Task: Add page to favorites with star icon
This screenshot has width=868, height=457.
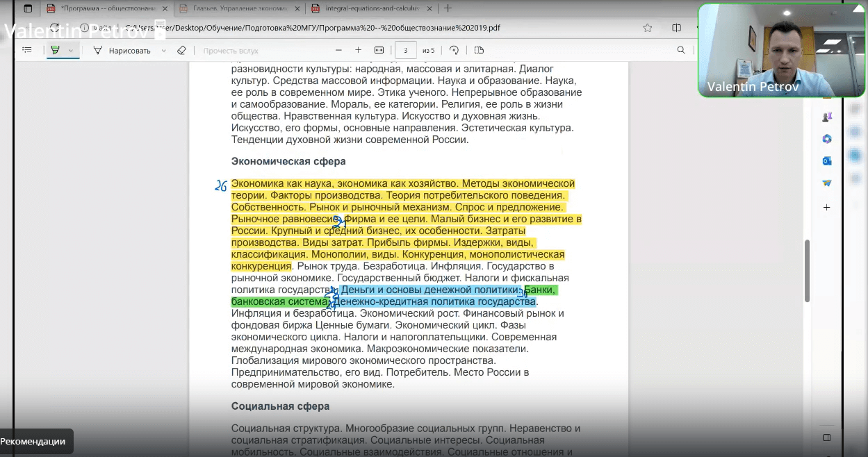Action: point(648,28)
